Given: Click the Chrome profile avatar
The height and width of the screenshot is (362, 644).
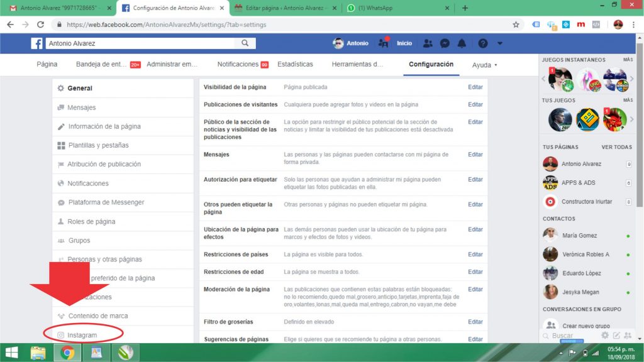Looking at the screenshot, I should click(x=618, y=25).
